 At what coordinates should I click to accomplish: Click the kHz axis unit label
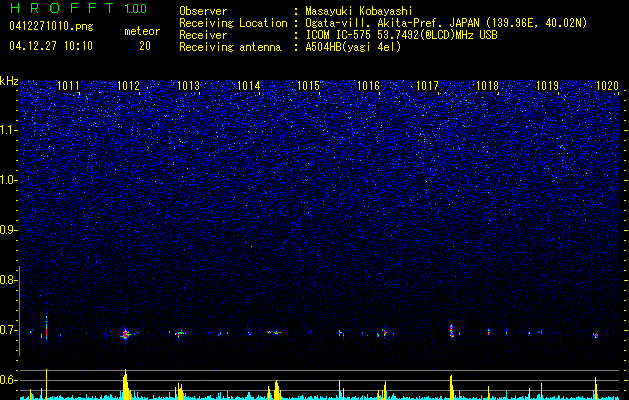click(x=9, y=81)
